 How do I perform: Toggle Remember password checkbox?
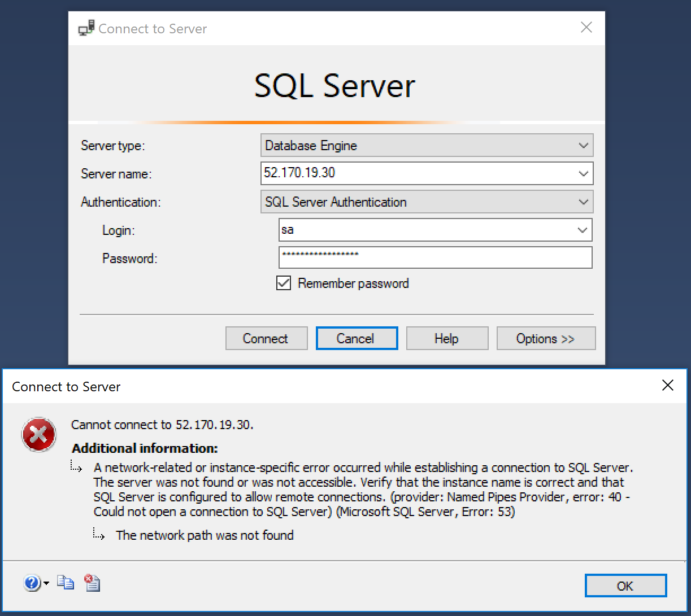click(284, 283)
